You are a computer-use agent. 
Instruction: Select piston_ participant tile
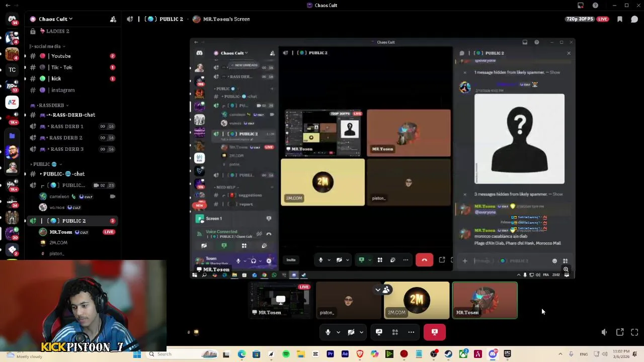349,300
